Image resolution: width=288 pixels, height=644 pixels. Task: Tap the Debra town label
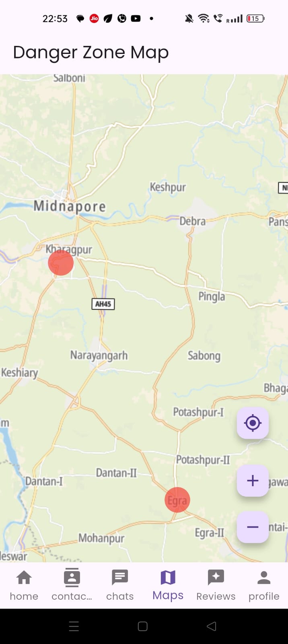pos(192,221)
